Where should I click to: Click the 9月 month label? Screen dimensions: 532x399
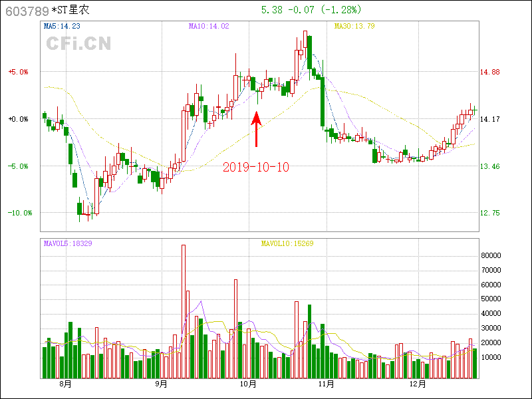coord(162,384)
